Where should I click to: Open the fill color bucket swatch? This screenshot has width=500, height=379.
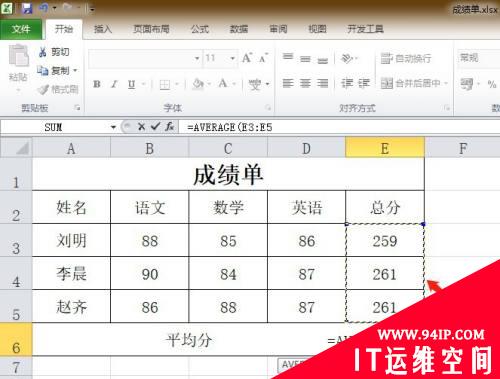(x=198, y=84)
